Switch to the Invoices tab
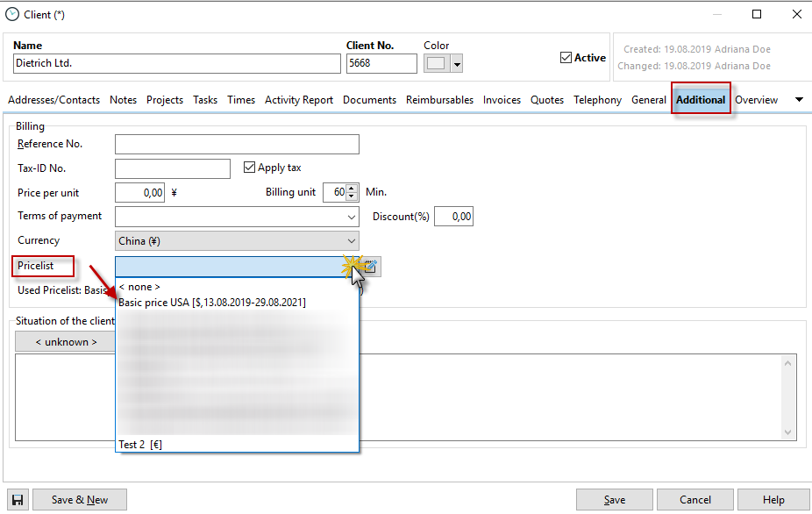Viewport: 812px width, 514px height. [x=502, y=100]
